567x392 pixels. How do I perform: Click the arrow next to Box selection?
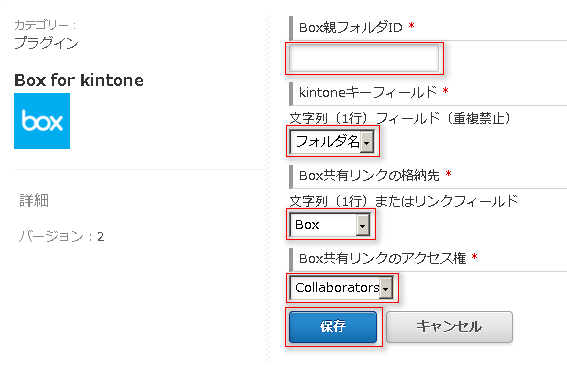[362, 225]
